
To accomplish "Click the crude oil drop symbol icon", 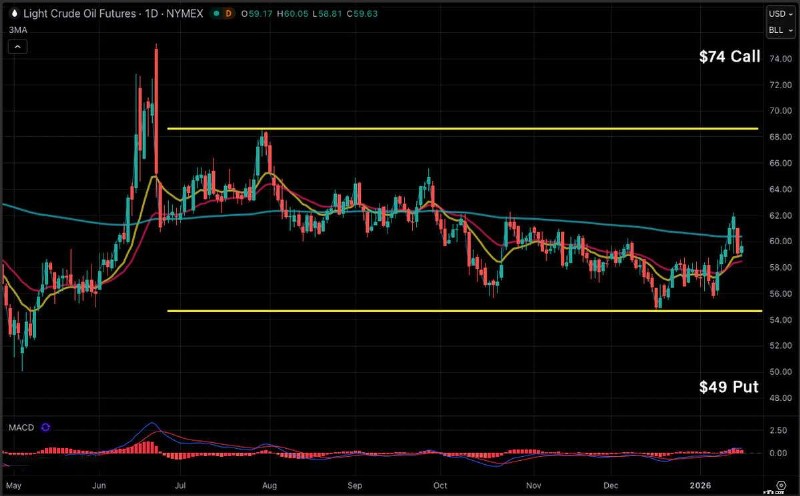I will pos(14,14).
